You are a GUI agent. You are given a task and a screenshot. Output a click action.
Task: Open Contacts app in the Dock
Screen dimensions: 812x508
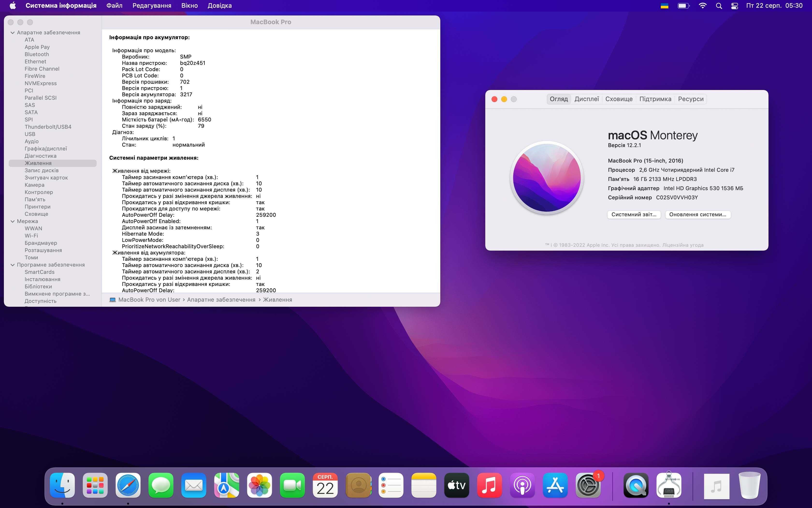(358, 485)
